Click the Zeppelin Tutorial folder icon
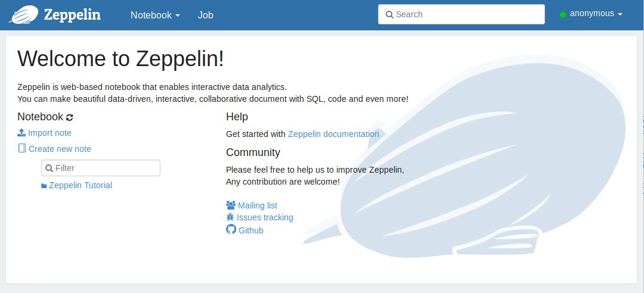This screenshot has height=293, width=644. pyautogui.click(x=44, y=186)
